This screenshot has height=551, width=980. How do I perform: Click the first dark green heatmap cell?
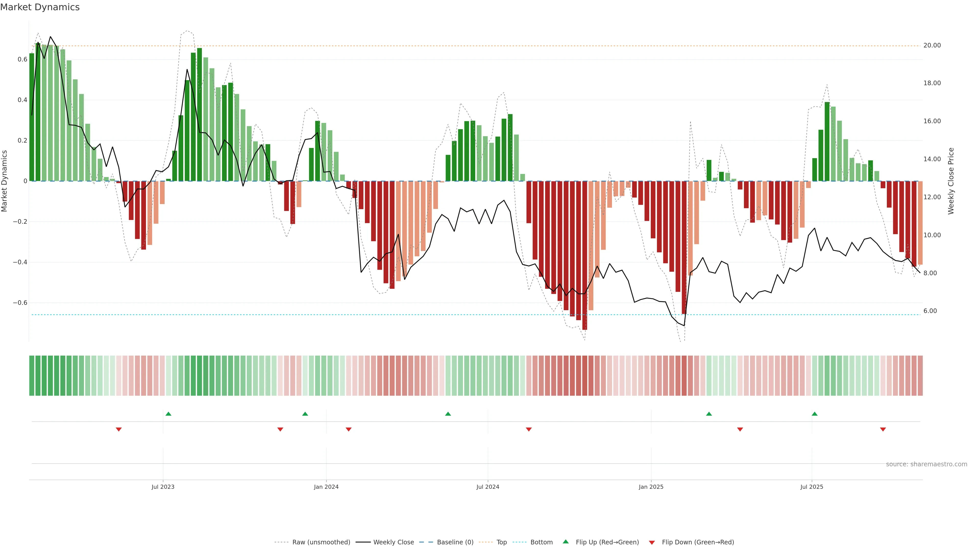32,375
